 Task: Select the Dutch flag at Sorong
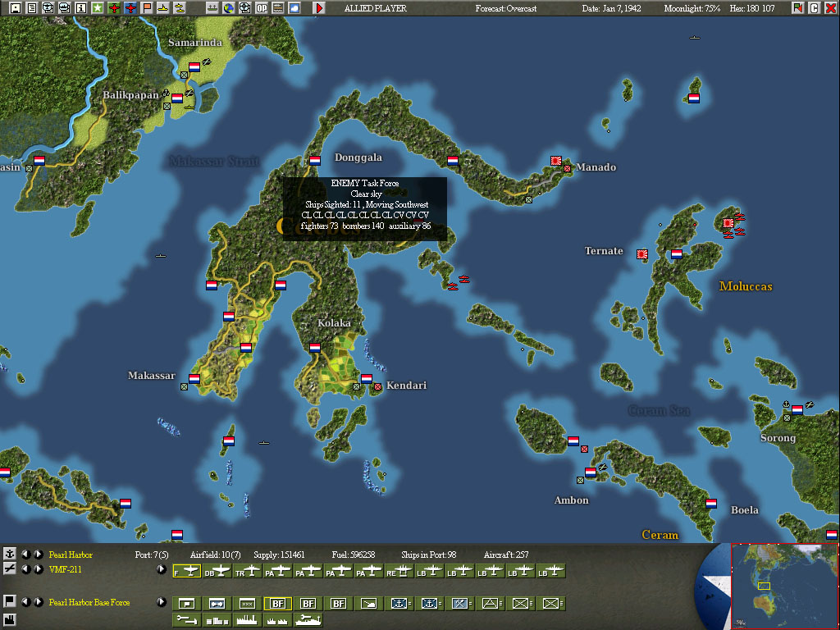coord(797,410)
